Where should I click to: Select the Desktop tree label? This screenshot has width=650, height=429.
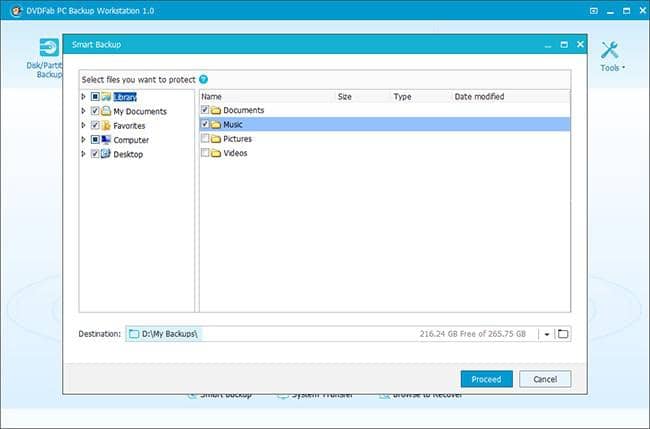(x=128, y=154)
